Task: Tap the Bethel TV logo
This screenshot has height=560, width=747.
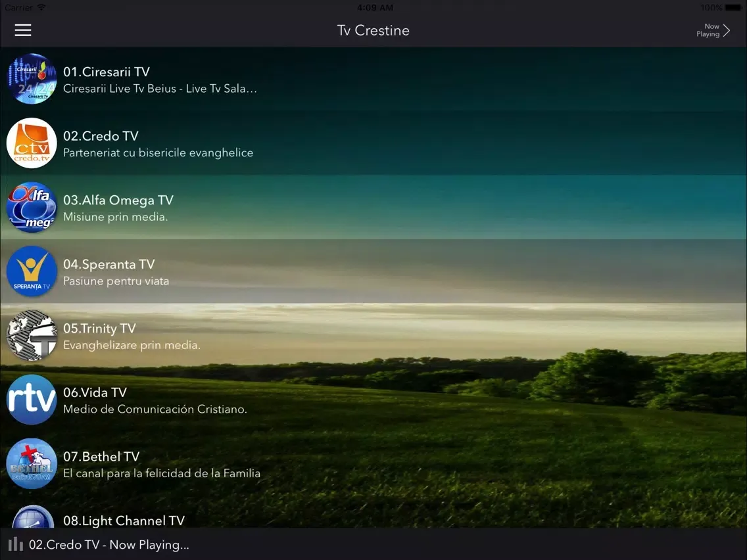Action: point(32,464)
